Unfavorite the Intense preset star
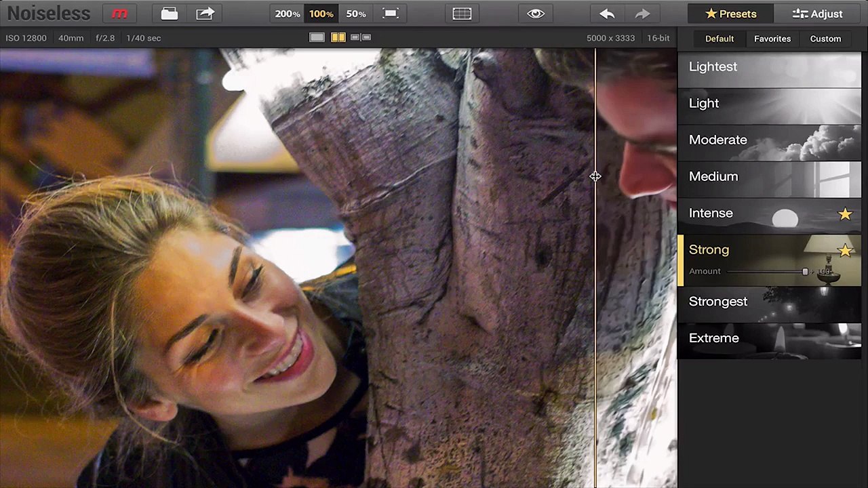This screenshot has height=488, width=868. (x=845, y=214)
